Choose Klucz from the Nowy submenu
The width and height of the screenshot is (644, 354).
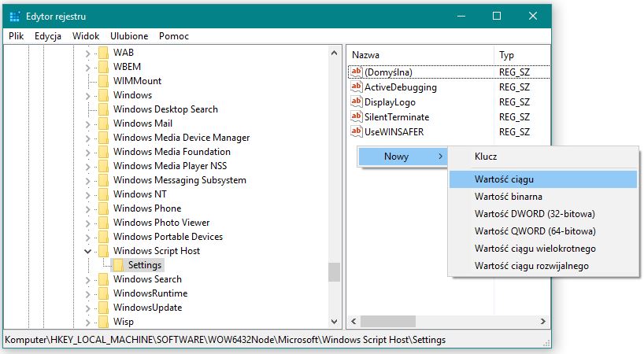[x=543, y=157]
